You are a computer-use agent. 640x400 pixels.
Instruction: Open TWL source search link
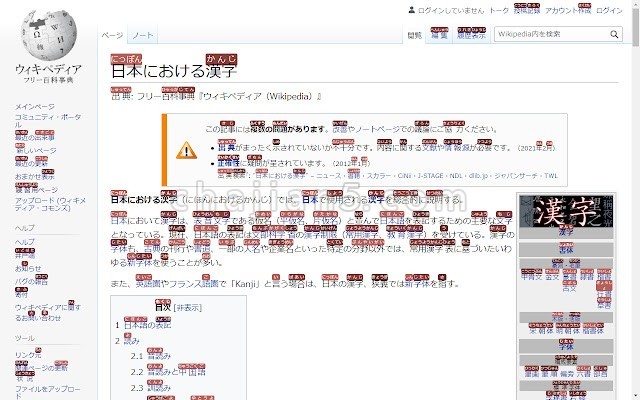tap(551, 176)
